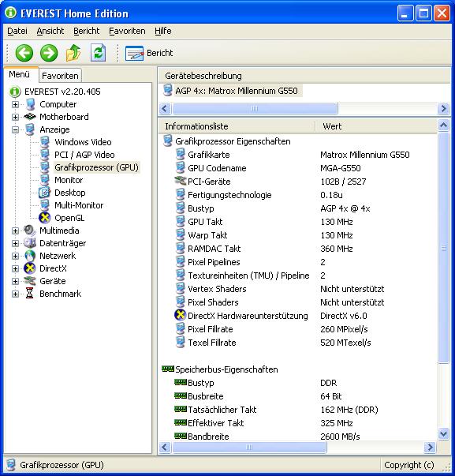This screenshot has width=455, height=476.
Task: Click the EVEREST v2.20.405 root icon
Action: tap(14, 92)
